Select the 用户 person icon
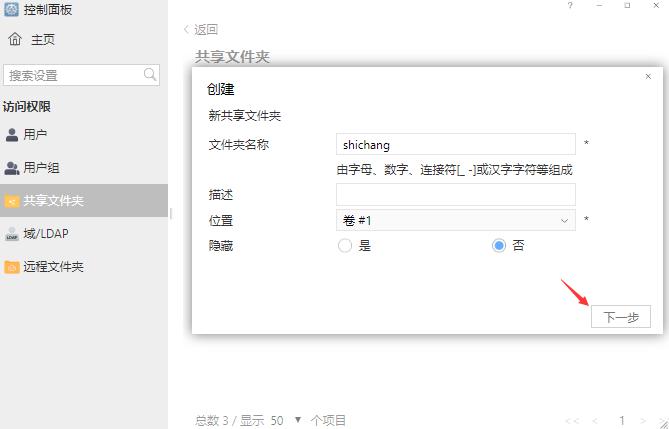 click(x=12, y=135)
